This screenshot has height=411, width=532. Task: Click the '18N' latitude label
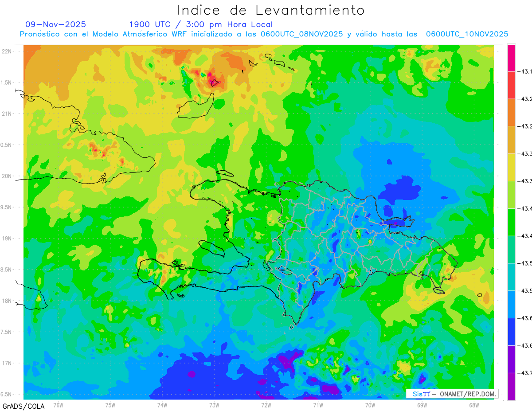coord(7,301)
